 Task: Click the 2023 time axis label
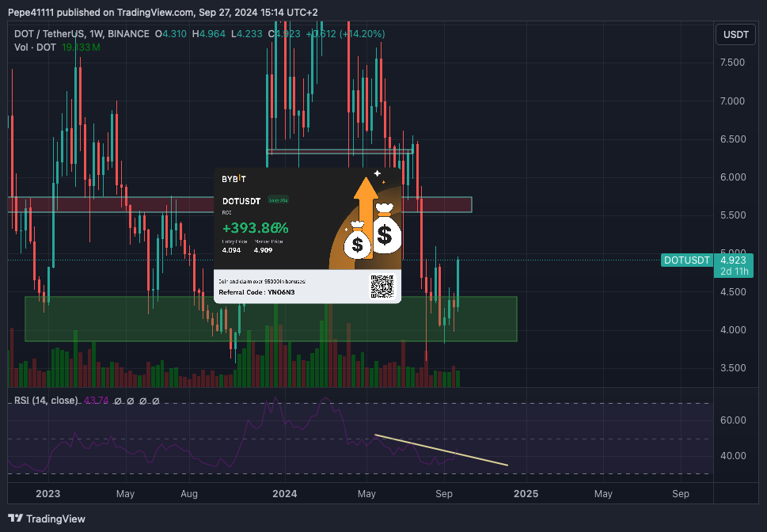coord(48,493)
